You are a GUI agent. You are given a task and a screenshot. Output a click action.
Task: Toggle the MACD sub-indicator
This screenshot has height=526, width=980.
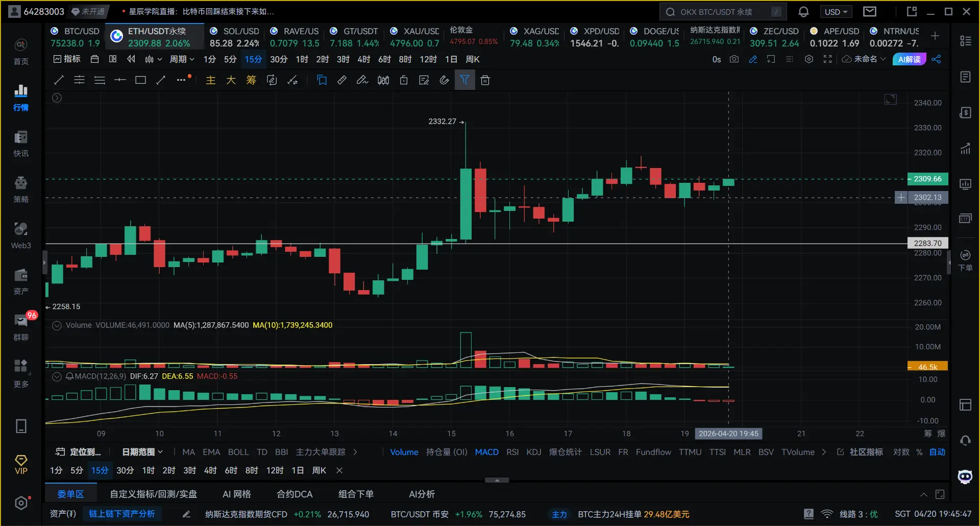pyautogui.click(x=486, y=452)
